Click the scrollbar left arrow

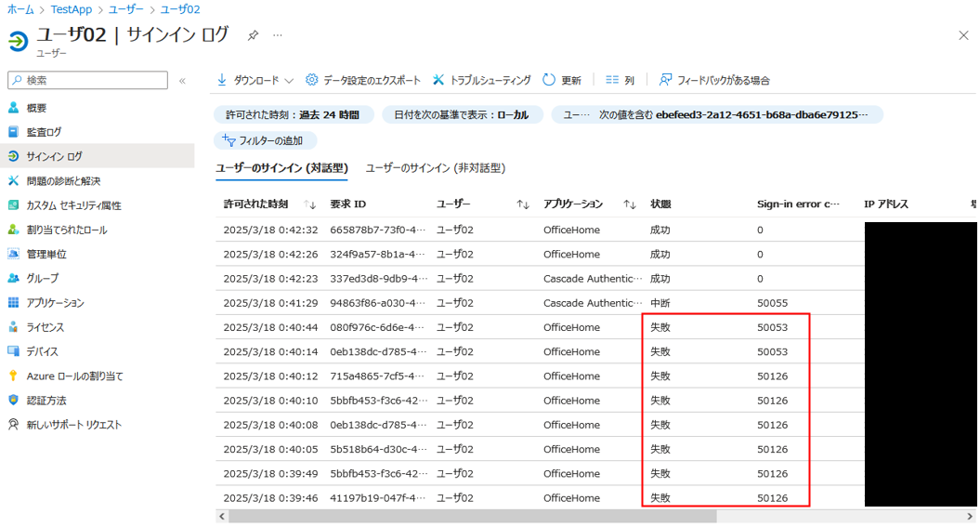tap(222, 517)
